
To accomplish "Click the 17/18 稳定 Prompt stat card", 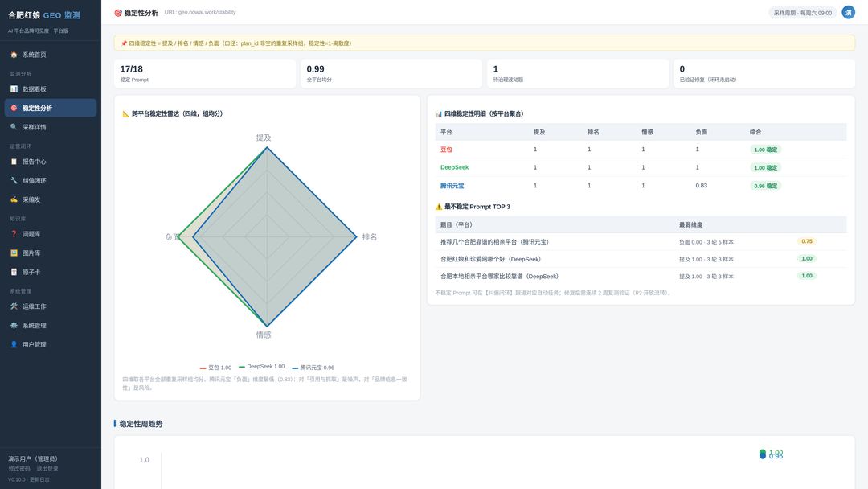I will (x=205, y=73).
